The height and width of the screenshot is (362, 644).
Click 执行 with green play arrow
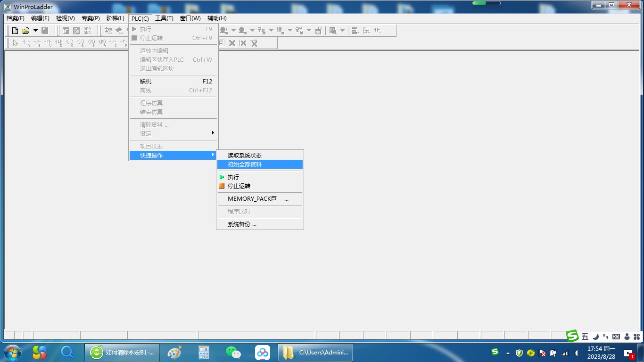(233, 177)
